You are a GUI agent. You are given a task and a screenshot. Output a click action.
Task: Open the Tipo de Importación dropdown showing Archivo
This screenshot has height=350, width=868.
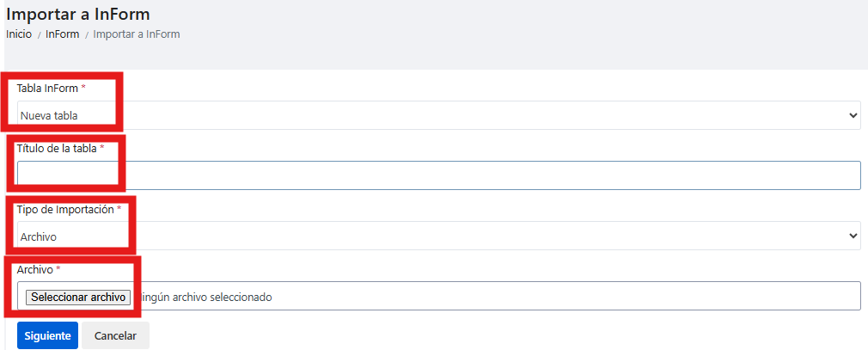pos(439,236)
